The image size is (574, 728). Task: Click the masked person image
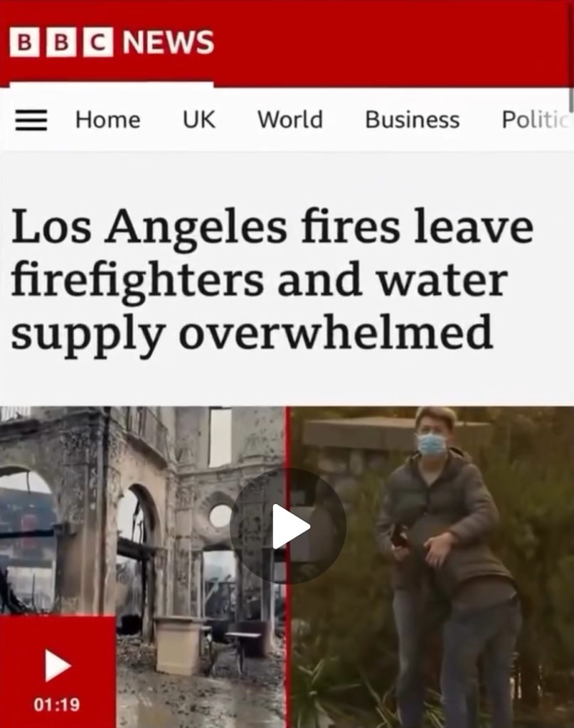pos(432,567)
